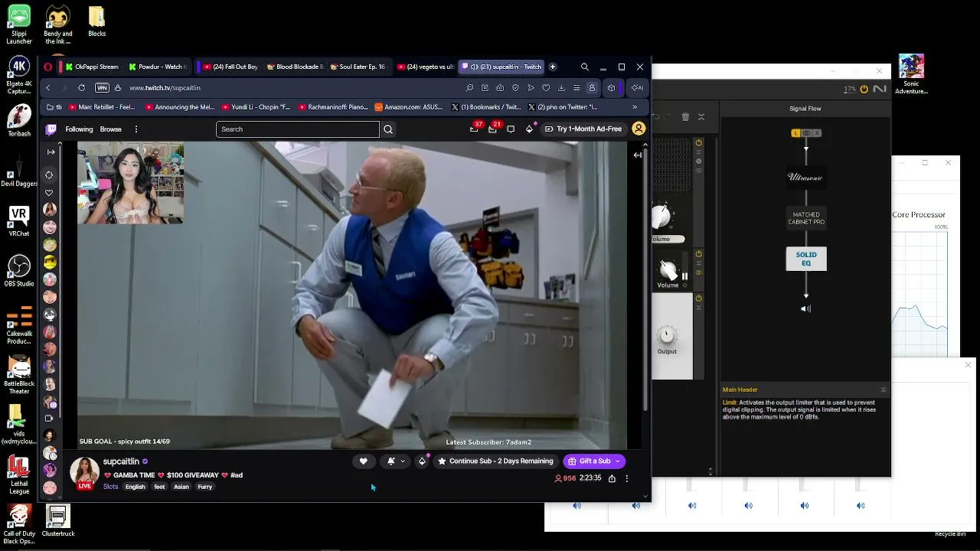Toggle the follow heart for supcaitlin
Viewport: 980px width, 551px height.
click(x=363, y=461)
